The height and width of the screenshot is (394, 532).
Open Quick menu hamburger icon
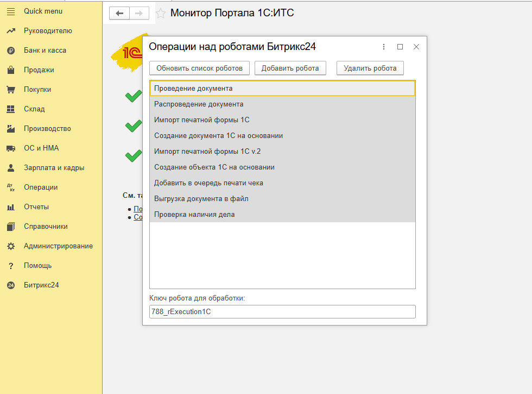click(10, 11)
